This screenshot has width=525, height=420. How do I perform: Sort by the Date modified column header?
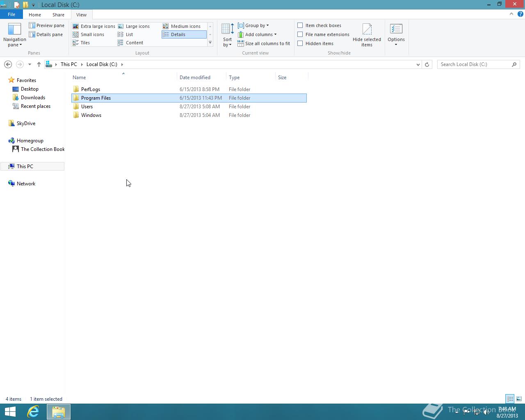pos(201,77)
